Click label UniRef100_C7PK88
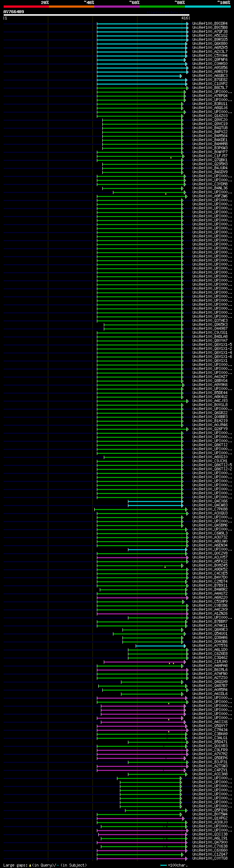 click(x=210, y=509)
